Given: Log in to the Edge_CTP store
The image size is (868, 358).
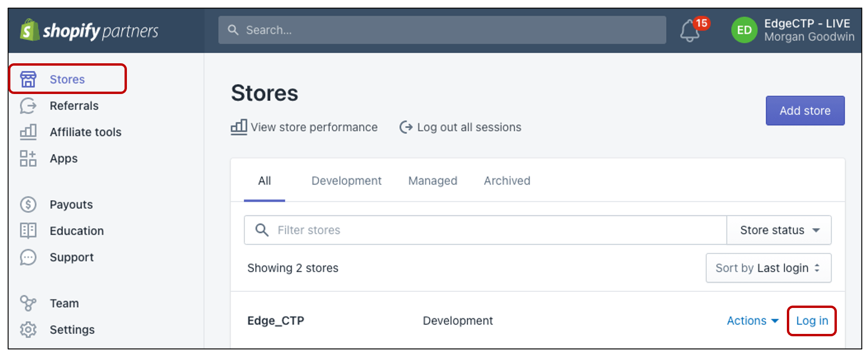Looking at the screenshot, I should [812, 321].
